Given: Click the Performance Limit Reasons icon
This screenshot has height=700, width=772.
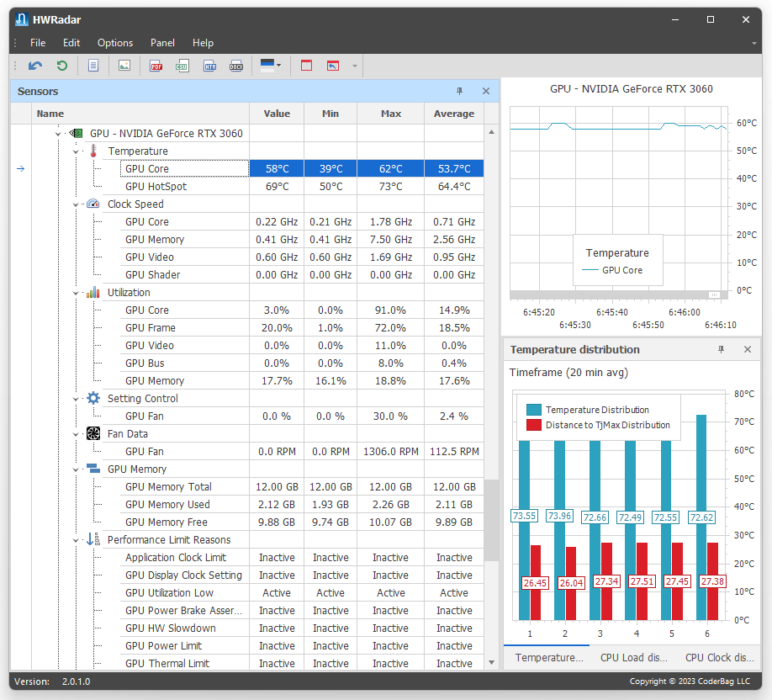Looking at the screenshot, I should tap(93, 539).
